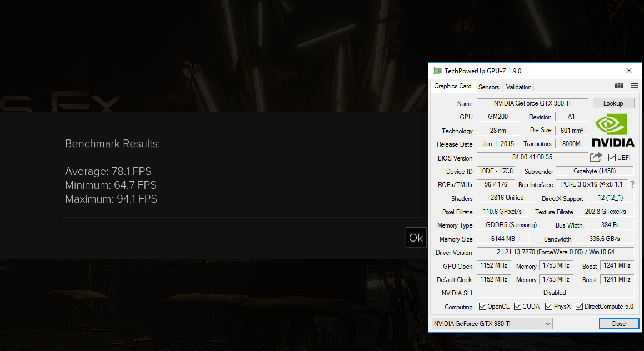This screenshot has height=351, width=644.
Task: Click the Bandwidth field 336.6 GB/s
Action: click(605, 238)
